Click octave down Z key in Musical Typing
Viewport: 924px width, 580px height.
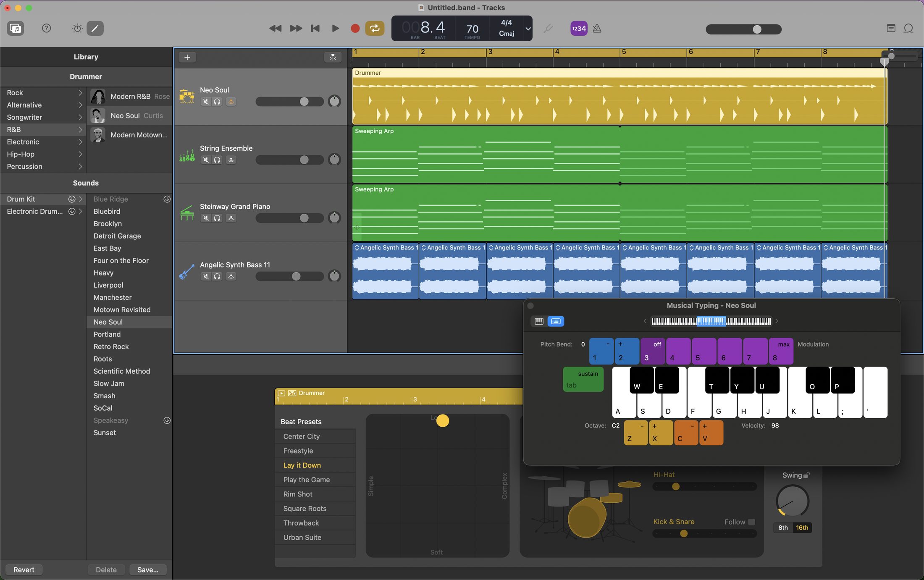coord(635,432)
